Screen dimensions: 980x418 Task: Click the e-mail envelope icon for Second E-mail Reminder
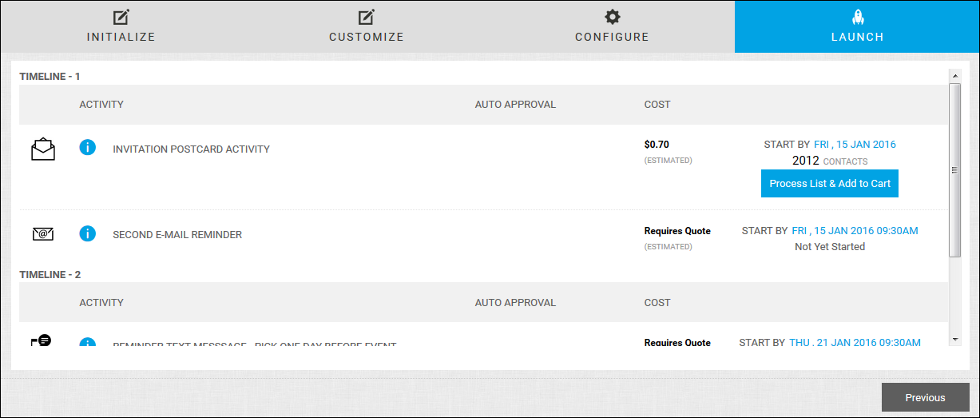[43, 234]
